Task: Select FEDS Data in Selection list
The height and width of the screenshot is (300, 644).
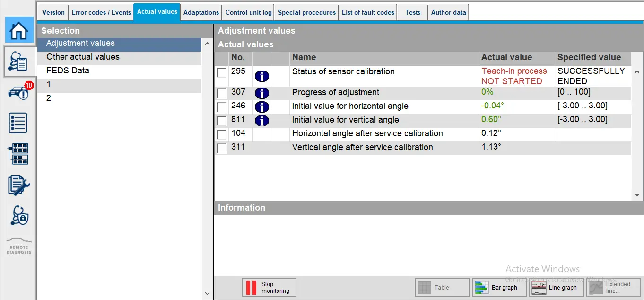Action: (x=120, y=71)
